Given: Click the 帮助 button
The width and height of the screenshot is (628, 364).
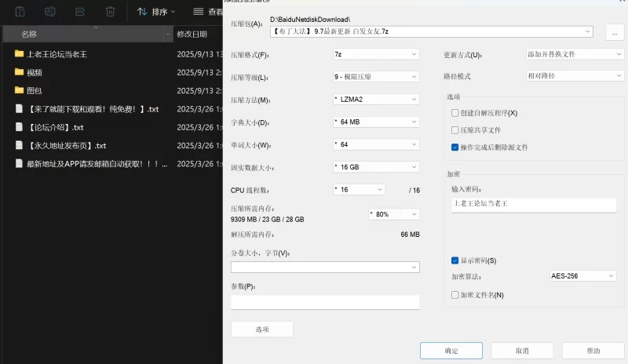Looking at the screenshot, I should coord(593,351).
